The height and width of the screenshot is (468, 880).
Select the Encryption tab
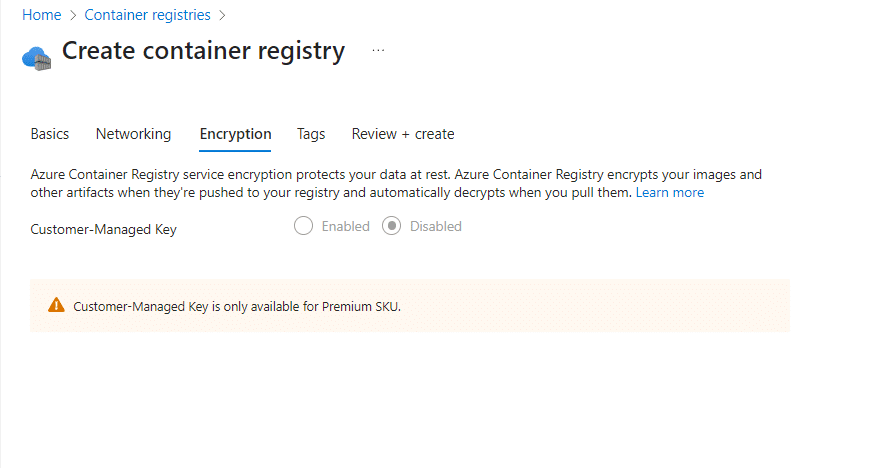point(235,134)
